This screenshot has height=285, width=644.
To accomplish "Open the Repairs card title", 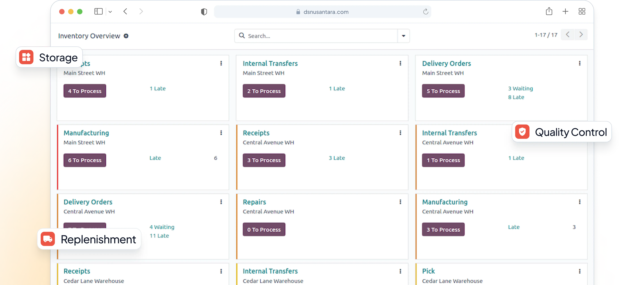I will [x=254, y=202].
